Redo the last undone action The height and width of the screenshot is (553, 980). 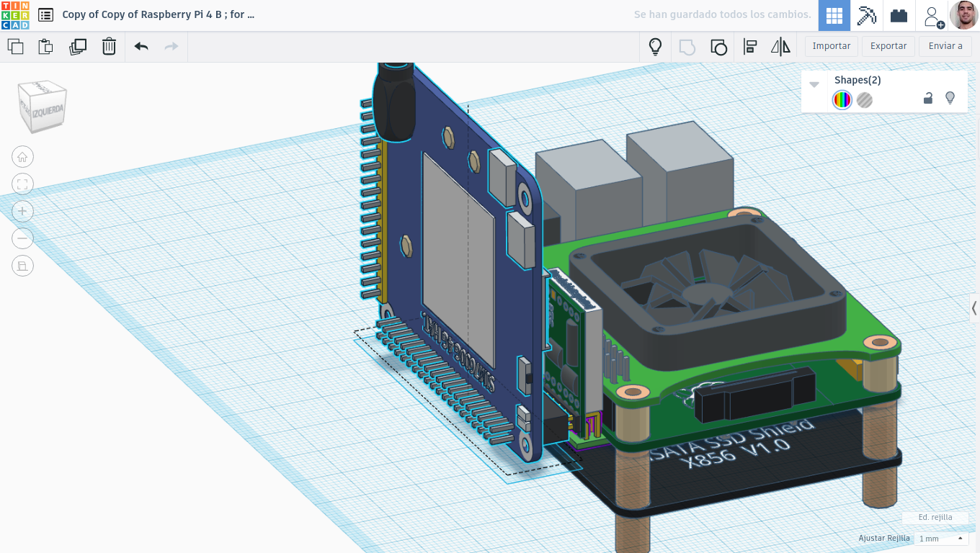pos(171,47)
